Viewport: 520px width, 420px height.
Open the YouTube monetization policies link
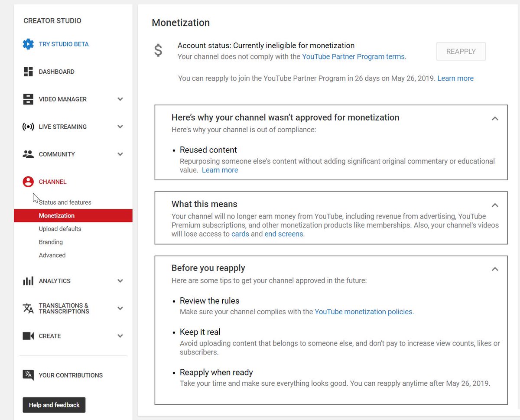point(364,312)
